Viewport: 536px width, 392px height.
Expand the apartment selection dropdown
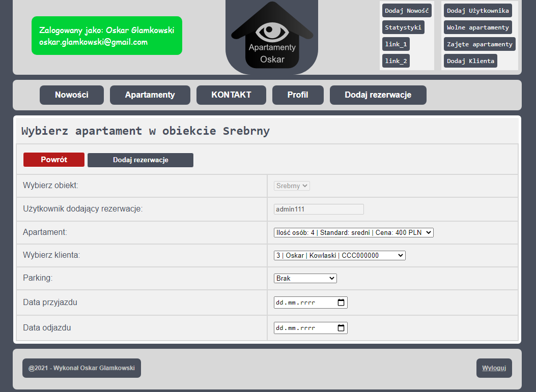pos(352,232)
